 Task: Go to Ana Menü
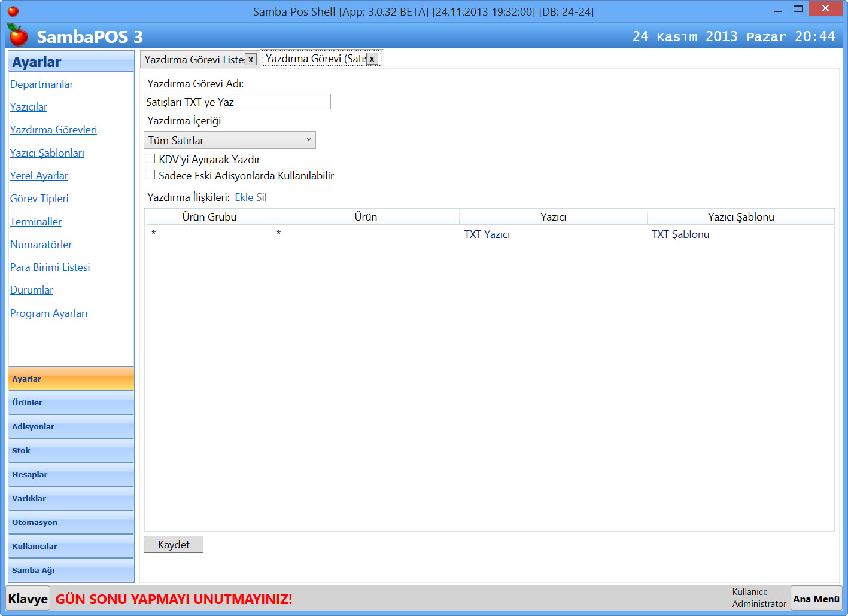pos(816,599)
